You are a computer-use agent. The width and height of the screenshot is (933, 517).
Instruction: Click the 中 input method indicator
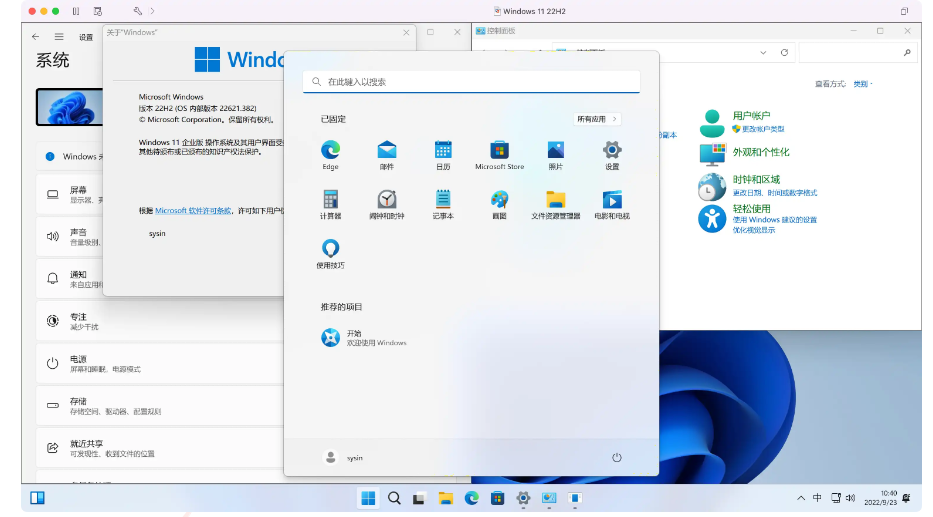pyautogui.click(x=817, y=498)
